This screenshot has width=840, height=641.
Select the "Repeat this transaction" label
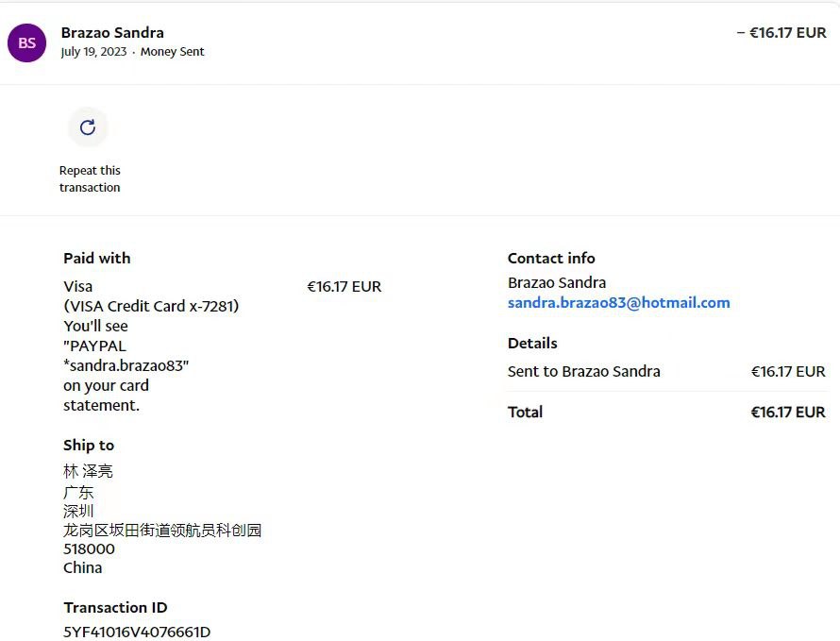point(90,178)
